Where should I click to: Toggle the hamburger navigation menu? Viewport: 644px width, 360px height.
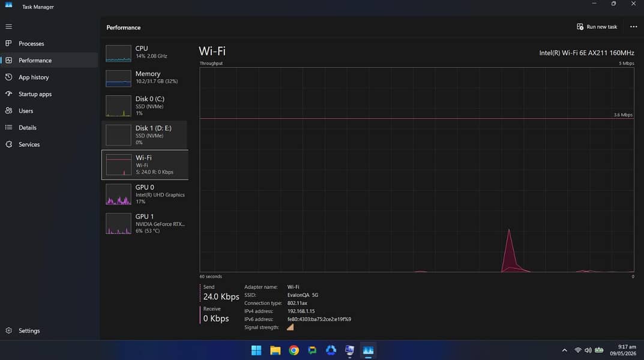coord(8,26)
